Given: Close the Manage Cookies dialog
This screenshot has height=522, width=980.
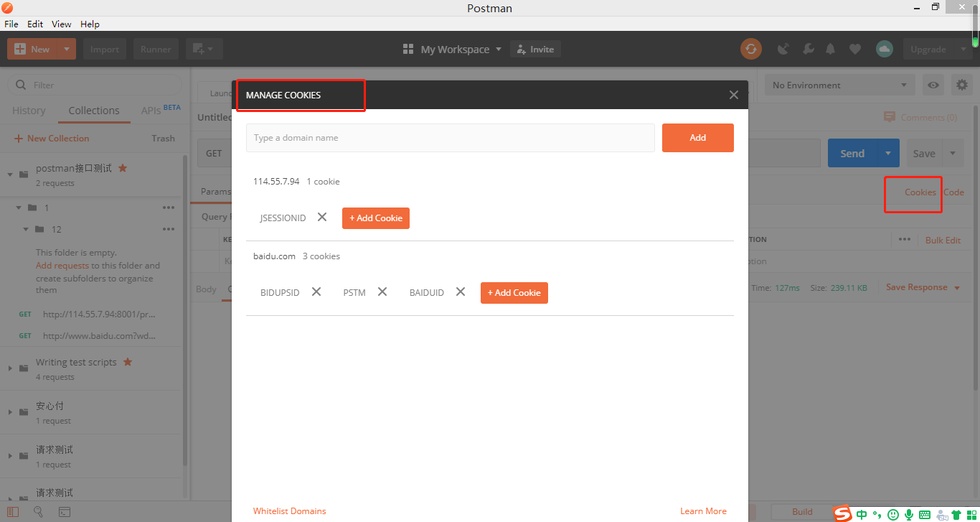Looking at the screenshot, I should click(x=733, y=95).
